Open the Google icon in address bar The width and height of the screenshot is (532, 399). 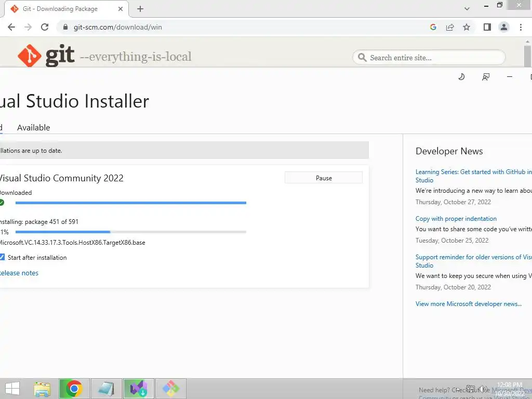coord(433,27)
